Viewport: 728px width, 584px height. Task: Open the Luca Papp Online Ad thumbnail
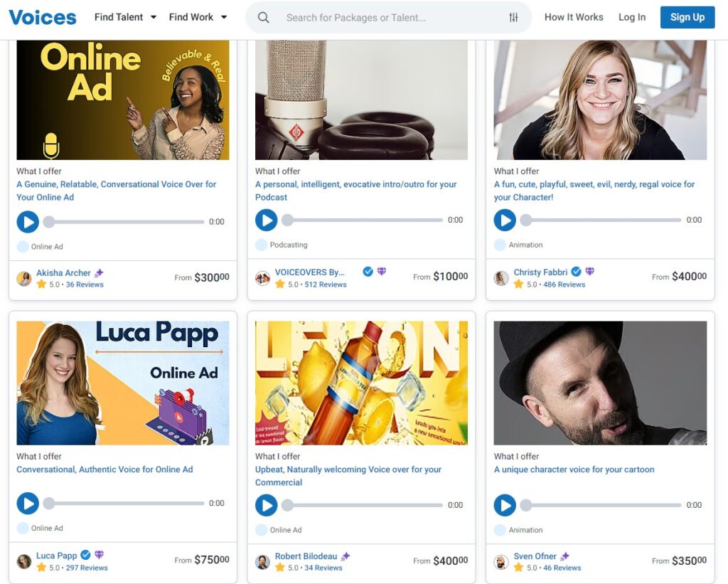pos(123,383)
